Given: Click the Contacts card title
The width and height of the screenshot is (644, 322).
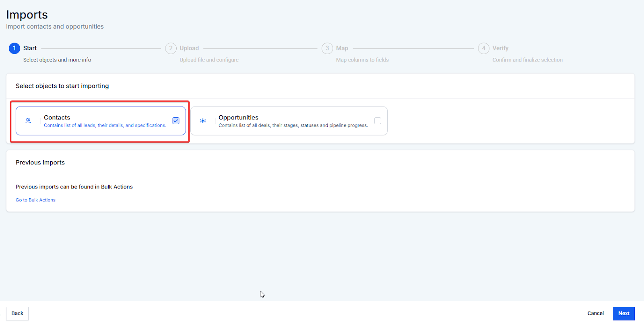Looking at the screenshot, I should (57, 117).
